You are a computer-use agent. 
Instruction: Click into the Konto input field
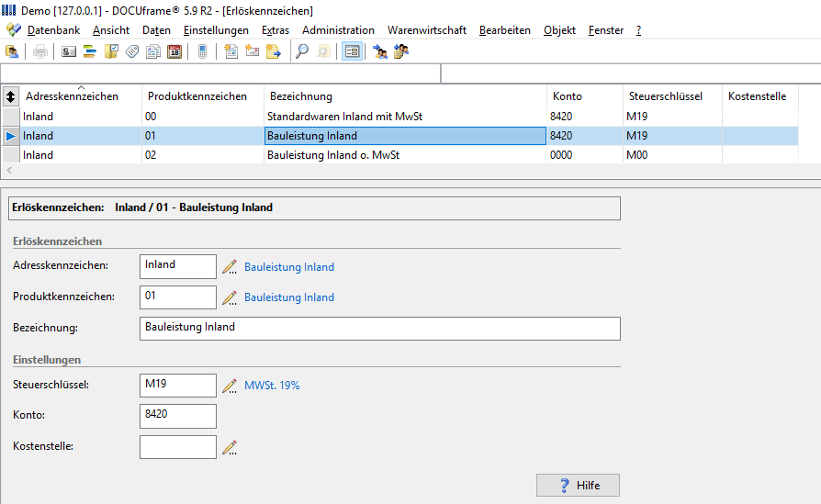178,416
